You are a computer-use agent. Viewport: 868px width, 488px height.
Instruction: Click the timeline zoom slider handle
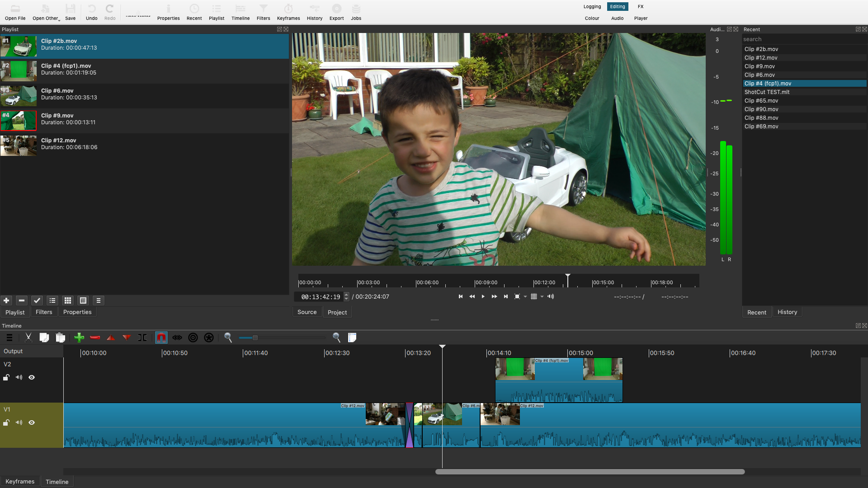pos(255,338)
